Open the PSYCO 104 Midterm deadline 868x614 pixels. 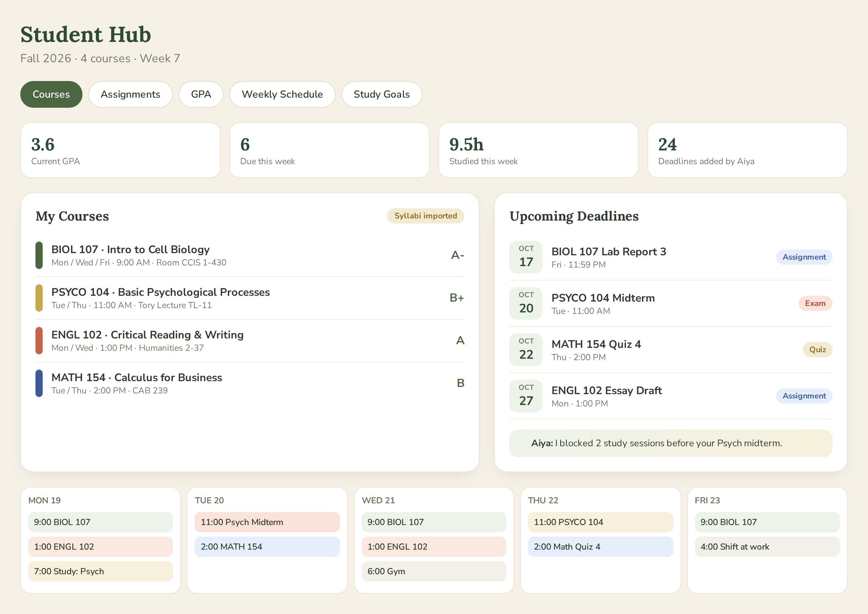coord(671,303)
